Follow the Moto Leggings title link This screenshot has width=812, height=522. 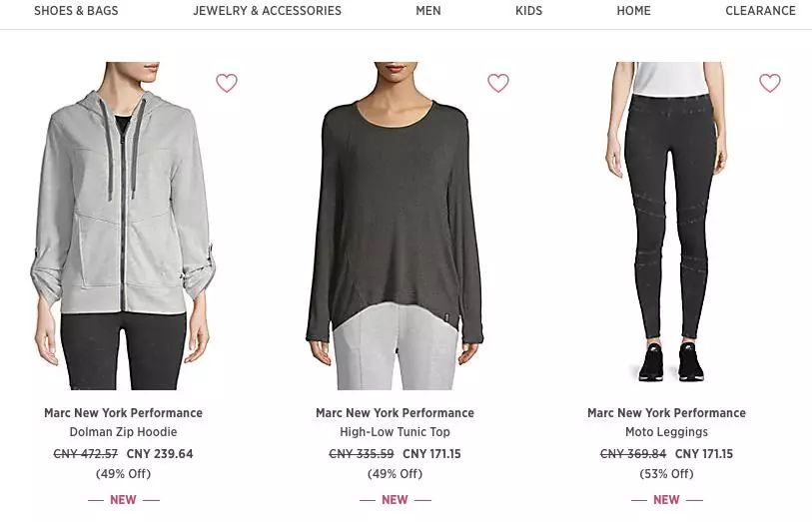pyautogui.click(x=666, y=432)
